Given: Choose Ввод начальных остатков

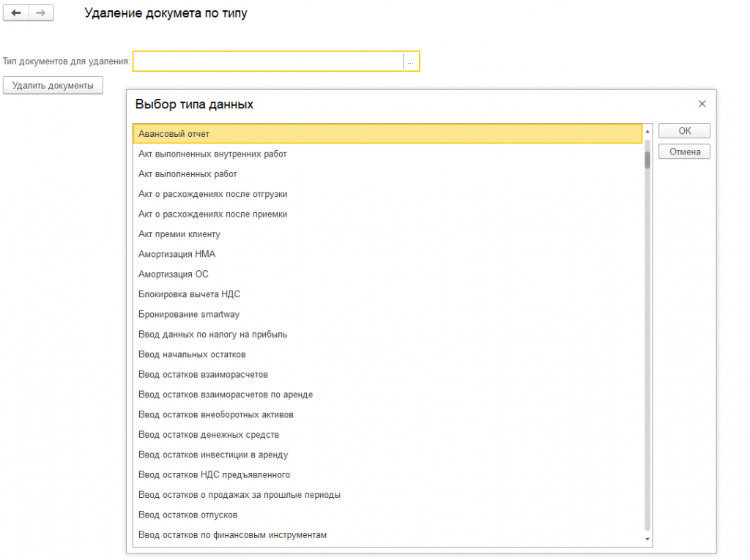Looking at the screenshot, I should (x=387, y=354).
